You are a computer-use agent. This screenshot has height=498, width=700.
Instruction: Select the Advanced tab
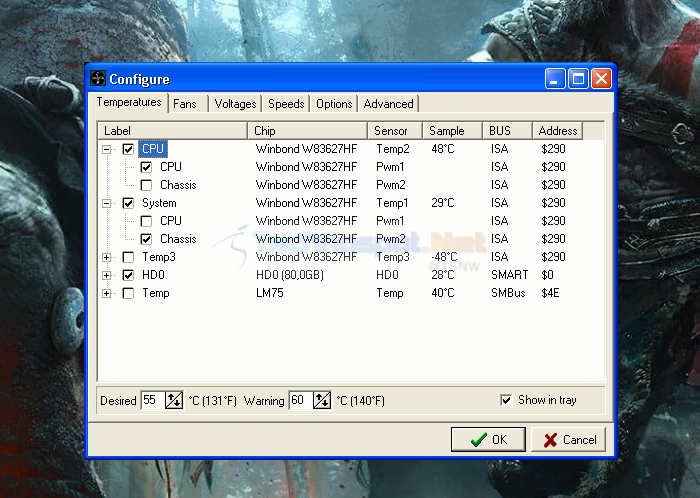tap(388, 104)
